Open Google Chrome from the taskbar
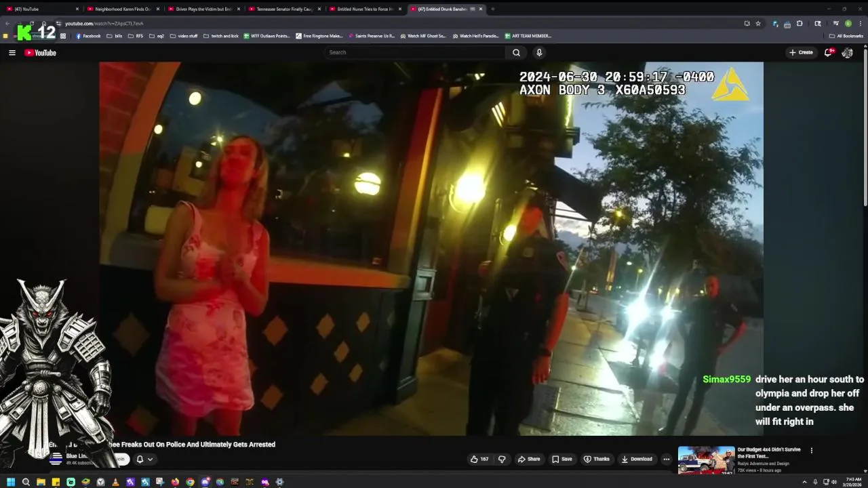The width and height of the screenshot is (868, 488). tap(190, 482)
